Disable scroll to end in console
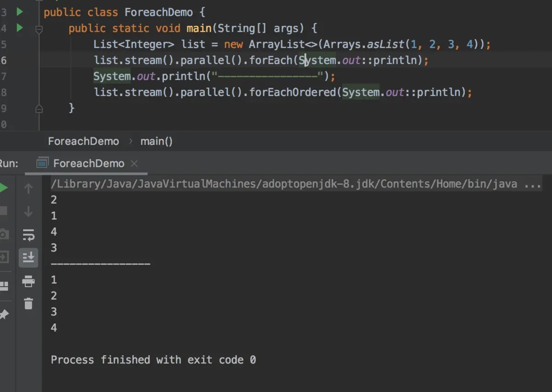 [29, 257]
